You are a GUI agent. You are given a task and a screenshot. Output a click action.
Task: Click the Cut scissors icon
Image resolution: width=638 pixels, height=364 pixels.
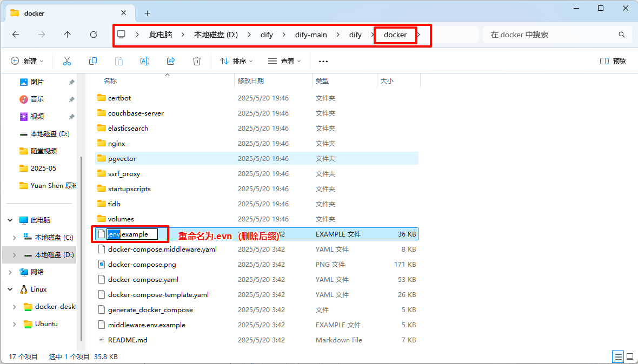[67, 61]
